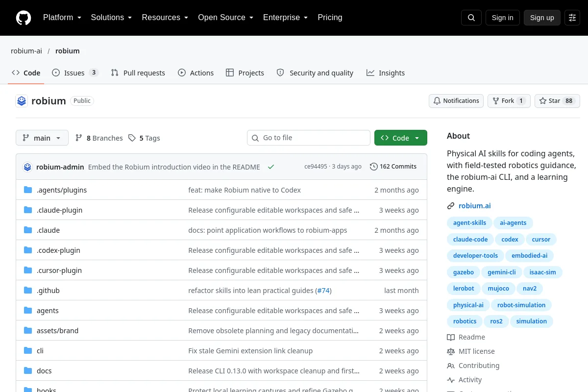Open the 'Embed the Robium introduction video' commit message
588x392 pixels.
tap(174, 167)
